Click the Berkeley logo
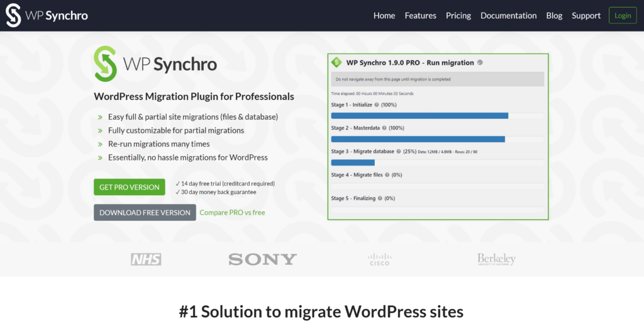The width and height of the screenshot is (644, 326). [496, 259]
